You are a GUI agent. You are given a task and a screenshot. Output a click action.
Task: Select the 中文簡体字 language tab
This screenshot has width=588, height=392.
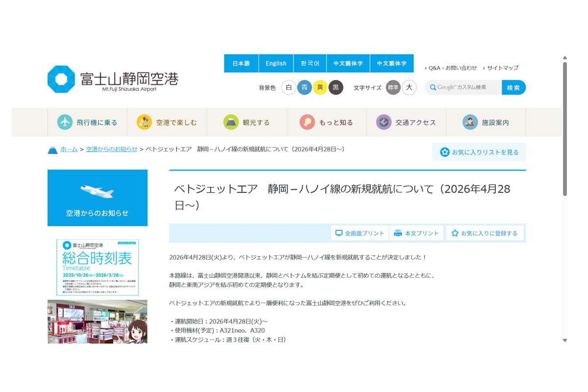347,63
